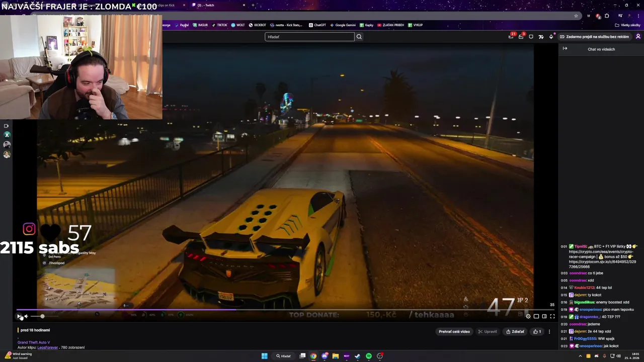
Task: Seek along the clip progress bar
Action: coord(285,310)
